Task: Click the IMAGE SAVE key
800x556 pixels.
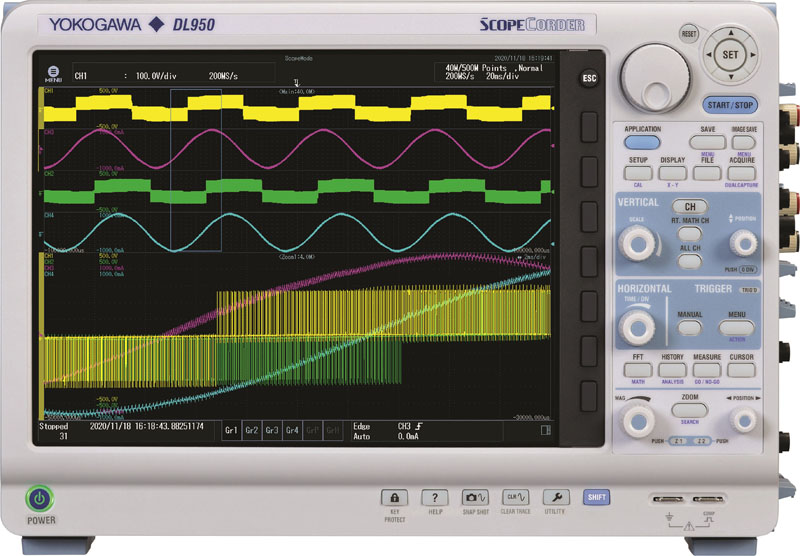Action: [x=744, y=142]
